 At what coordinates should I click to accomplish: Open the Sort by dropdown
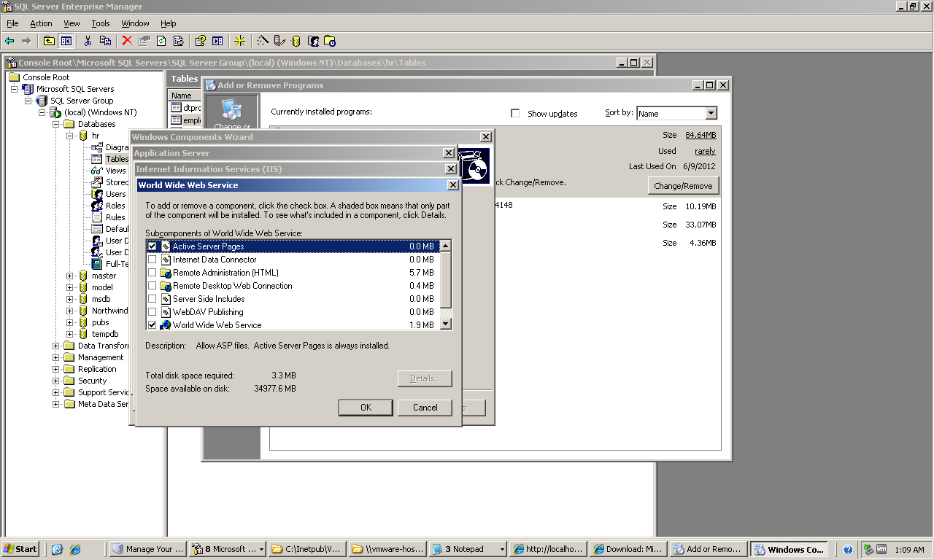[x=711, y=113]
